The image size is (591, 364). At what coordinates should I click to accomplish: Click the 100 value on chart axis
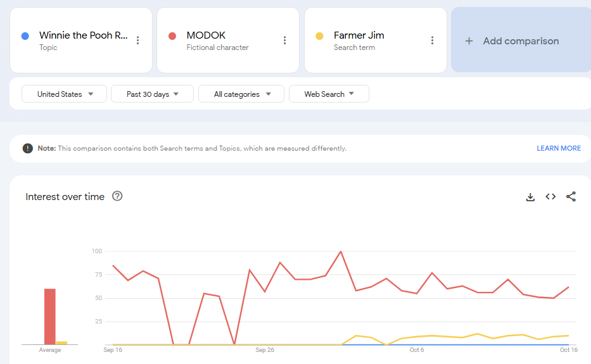pyautogui.click(x=97, y=251)
